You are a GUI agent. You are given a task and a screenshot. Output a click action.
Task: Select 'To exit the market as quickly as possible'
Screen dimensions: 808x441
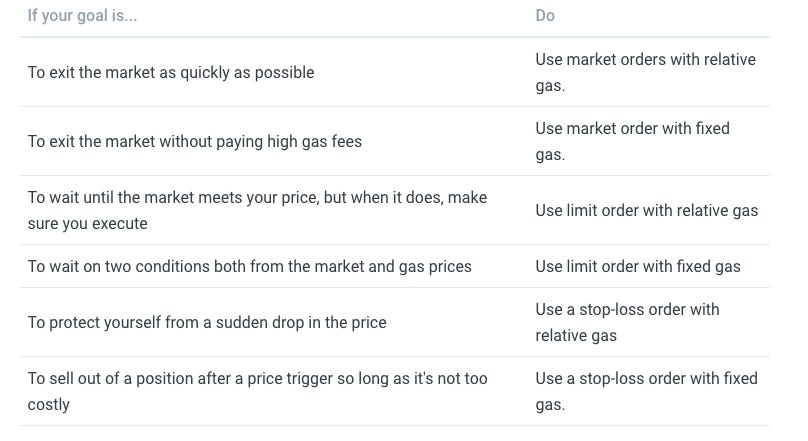(x=171, y=73)
